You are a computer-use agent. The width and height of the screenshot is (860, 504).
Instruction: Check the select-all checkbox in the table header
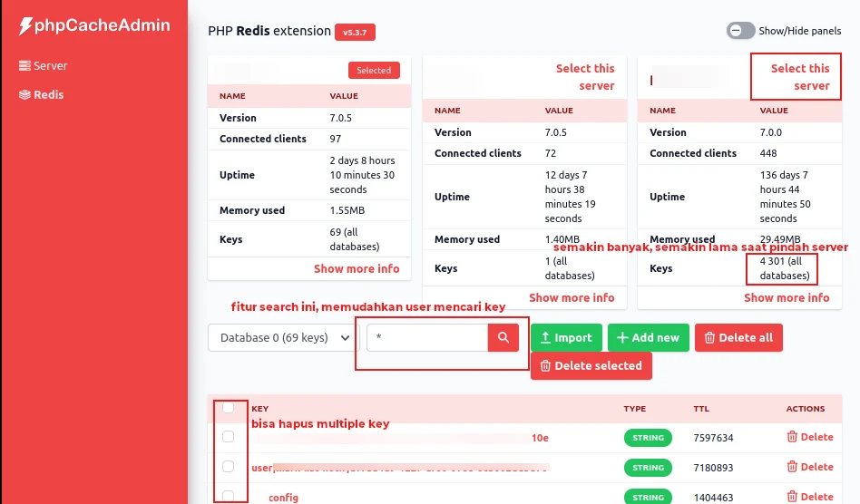click(x=228, y=408)
